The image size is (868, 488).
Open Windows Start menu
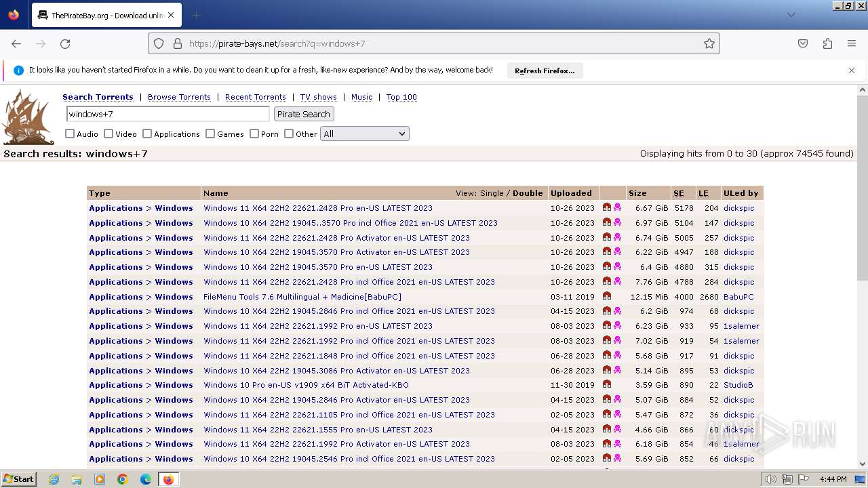click(x=18, y=479)
